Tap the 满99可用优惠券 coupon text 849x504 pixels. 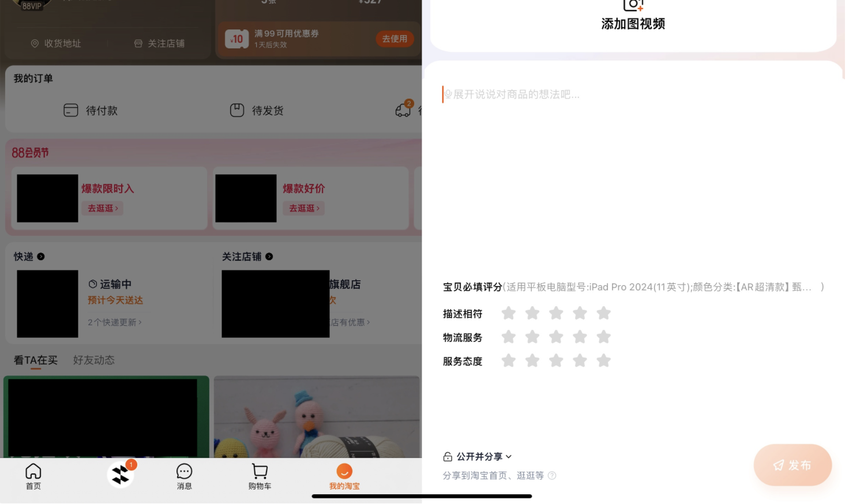[x=287, y=33]
